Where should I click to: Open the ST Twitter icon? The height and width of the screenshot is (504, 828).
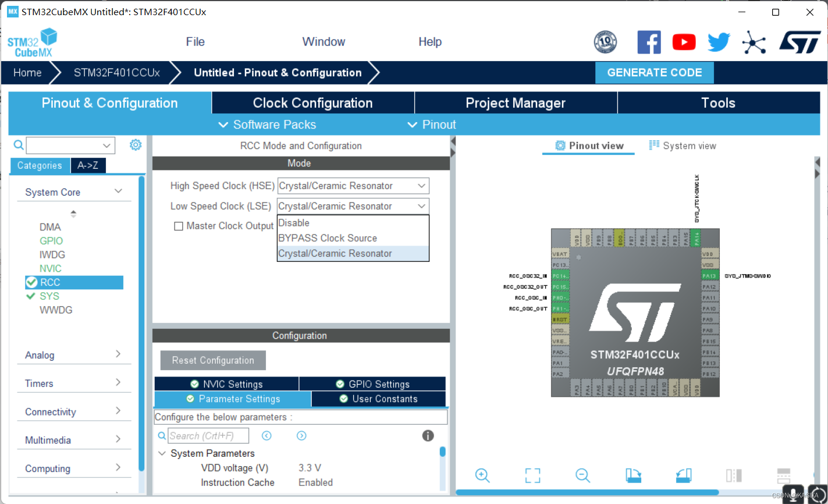pyautogui.click(x=719, y=42)
